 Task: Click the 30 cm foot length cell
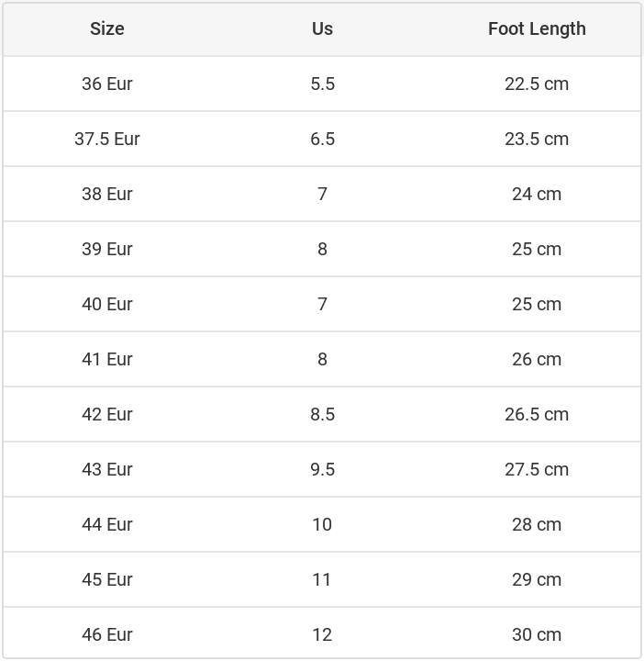pos(537,634)
